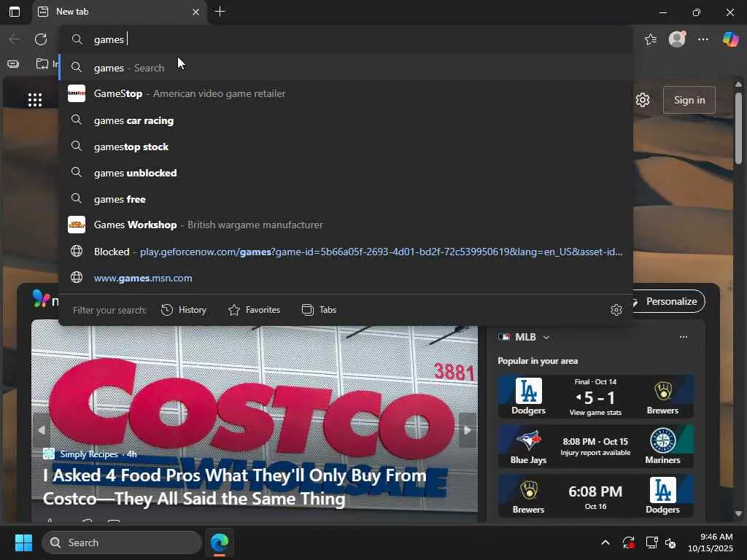Show next news story arrow
The width and height of the screenshot is (747, 560).
(x=468, y=430)
